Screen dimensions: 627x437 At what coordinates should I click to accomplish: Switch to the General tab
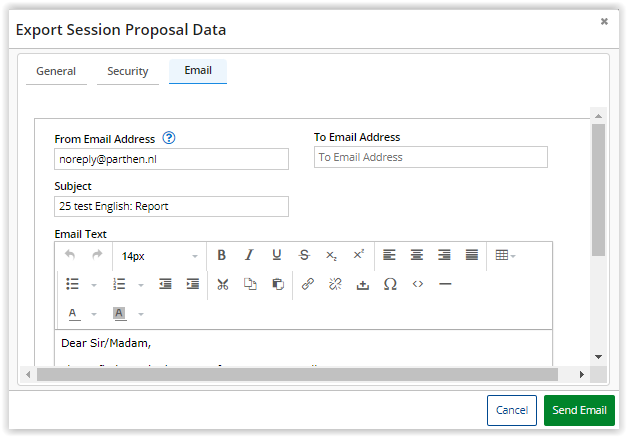coord(55,72)
